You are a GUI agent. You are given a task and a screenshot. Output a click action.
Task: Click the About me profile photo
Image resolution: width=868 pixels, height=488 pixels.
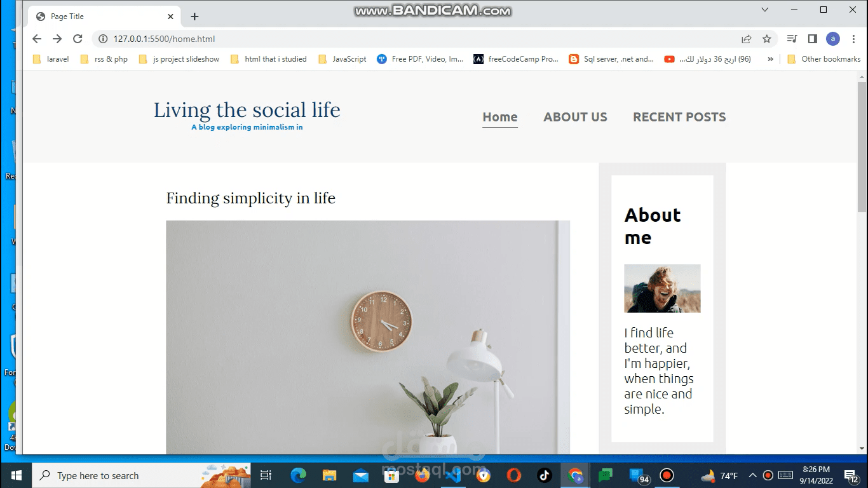662,288
